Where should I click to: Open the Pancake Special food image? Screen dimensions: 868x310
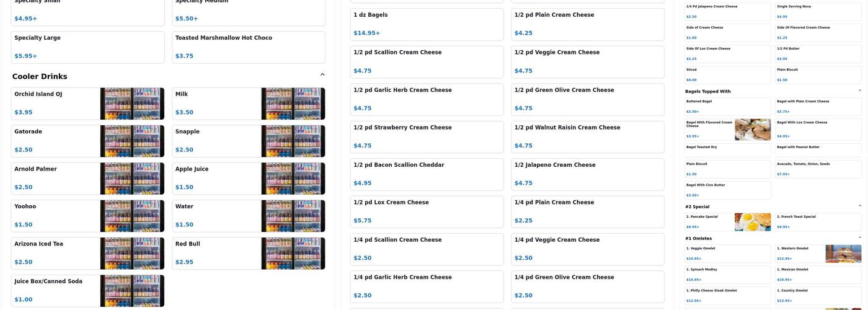(x=753, y=222)
